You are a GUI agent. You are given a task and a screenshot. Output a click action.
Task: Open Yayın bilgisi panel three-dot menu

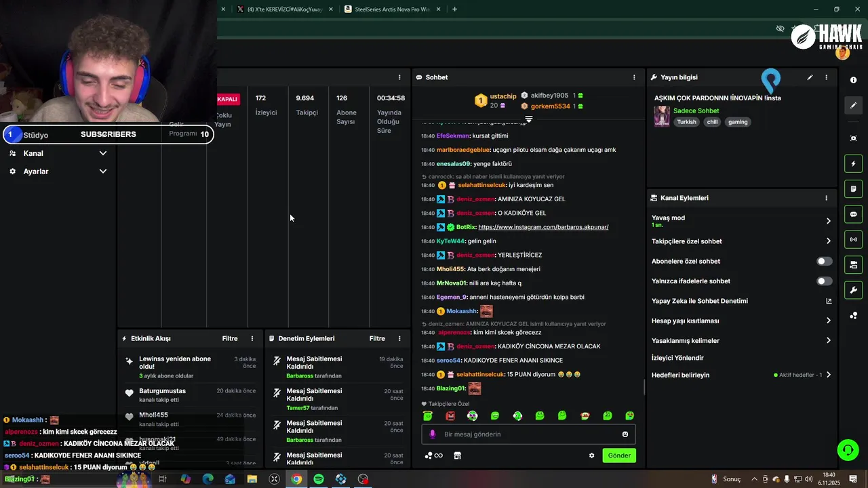826,77
